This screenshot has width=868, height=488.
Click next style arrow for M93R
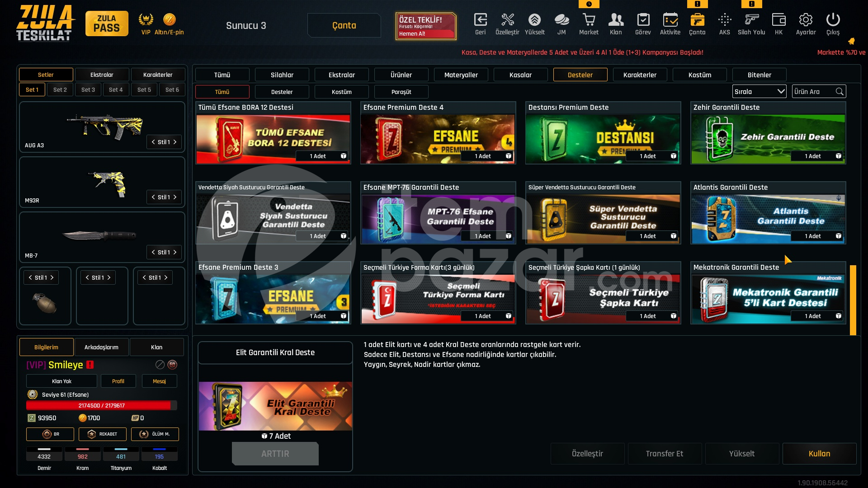175,197
